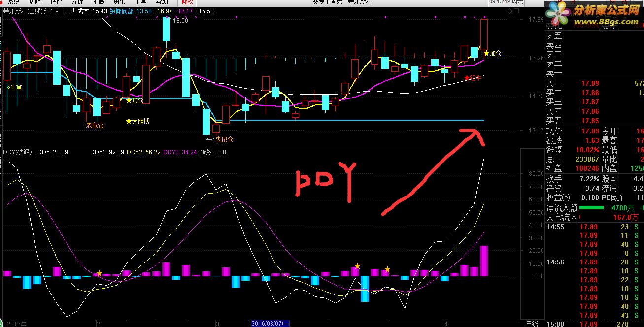Image resolution: width=644 pixels, height=327 pixels.
Task: Click the 买一 bid price 17.89
Action: pos(590,83)
